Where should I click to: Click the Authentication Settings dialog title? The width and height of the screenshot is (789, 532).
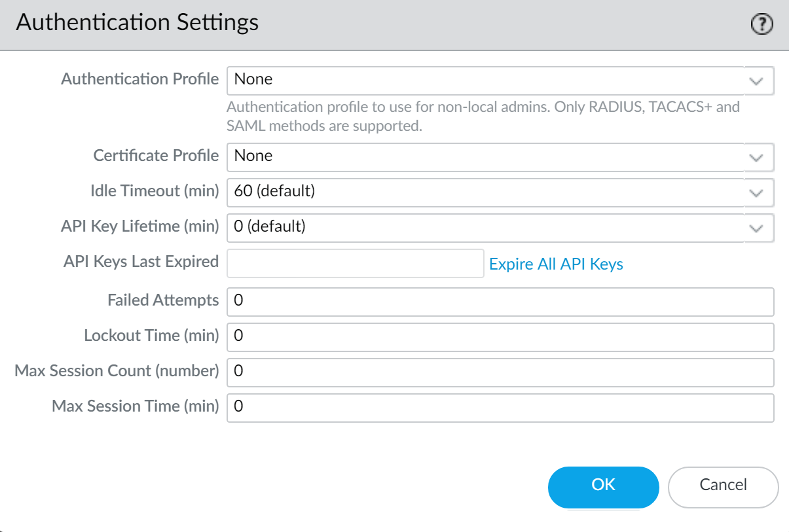point(138,23)
